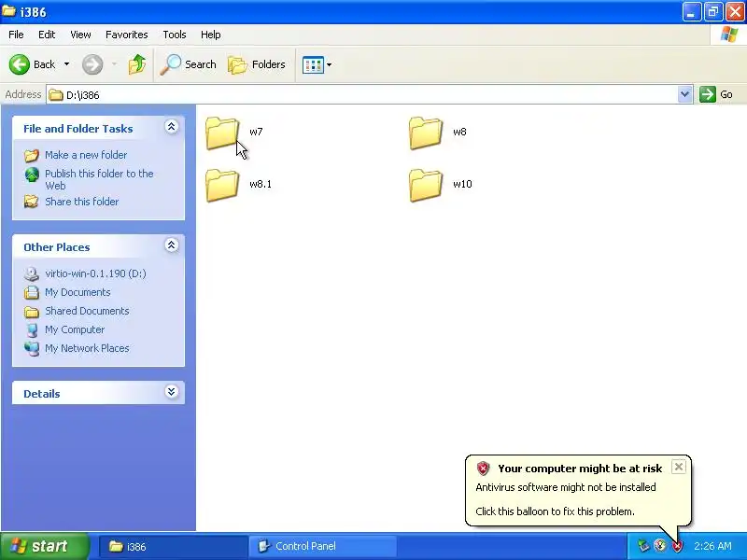Open the Favorites menu
Screen dimensions: 747x560
click(x=127, y=35)
